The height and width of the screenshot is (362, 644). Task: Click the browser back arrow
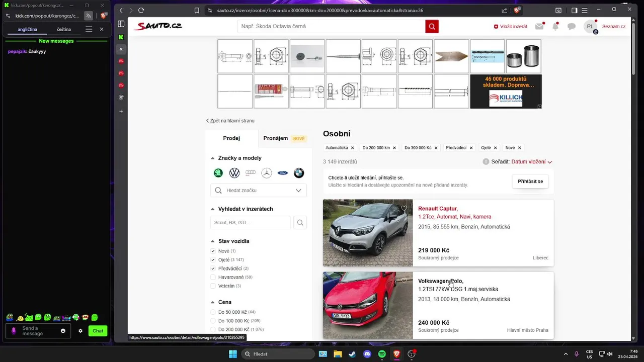[x=121, y=10]
